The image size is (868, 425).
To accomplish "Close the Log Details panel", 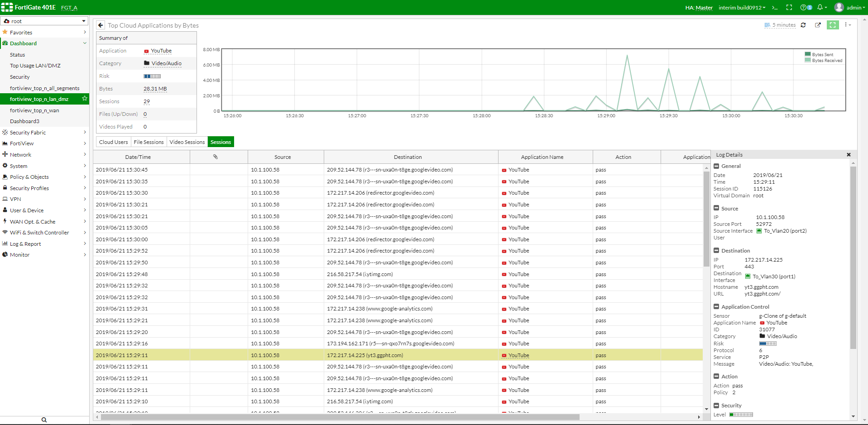I will pyautogui.click(x=849, y=155).
